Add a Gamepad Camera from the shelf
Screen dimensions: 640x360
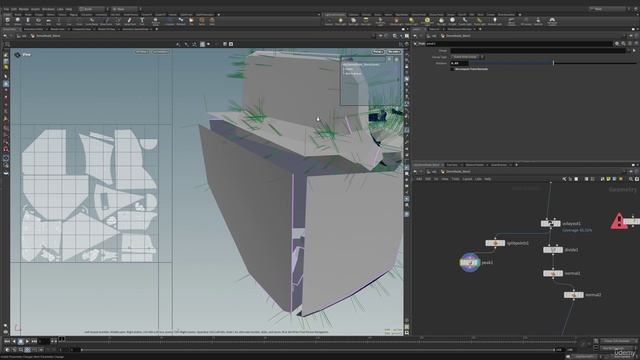552,21
